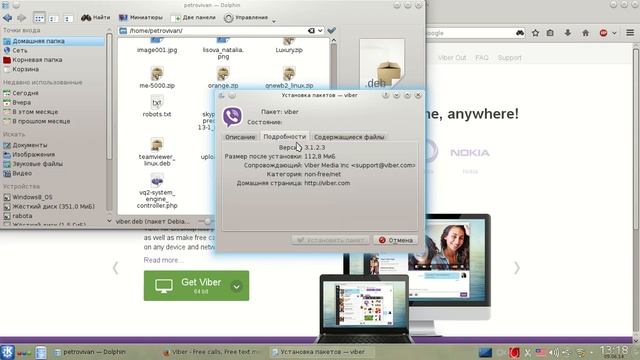Open Жесткий диск (351,0 МиБ) device
The image size is (640, 360).
click(x=49, y=206)
